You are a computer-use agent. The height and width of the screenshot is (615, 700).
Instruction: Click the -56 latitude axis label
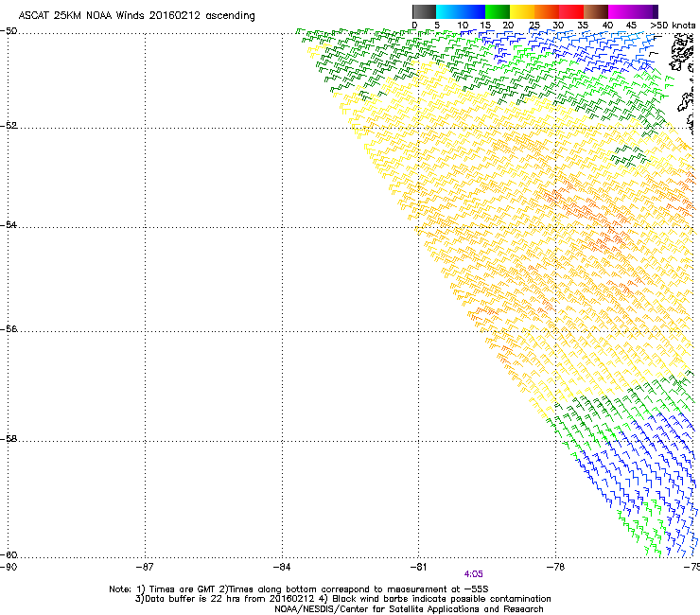[9, 328]
